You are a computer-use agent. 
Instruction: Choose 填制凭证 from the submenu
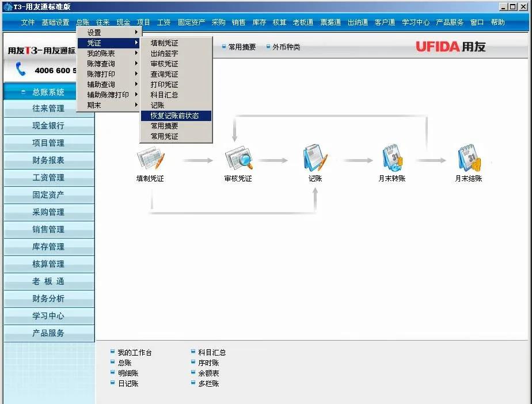(x=176, y=43)
